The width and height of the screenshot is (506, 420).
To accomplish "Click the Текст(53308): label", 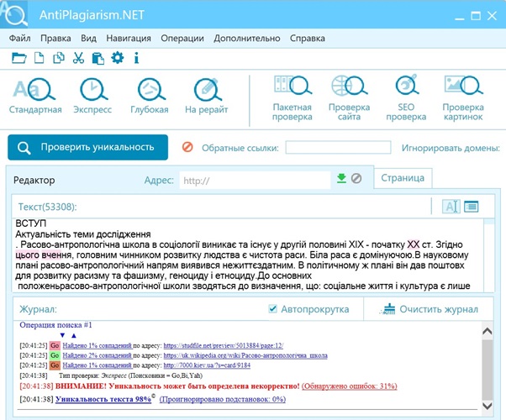I will (x=47, y=207).
